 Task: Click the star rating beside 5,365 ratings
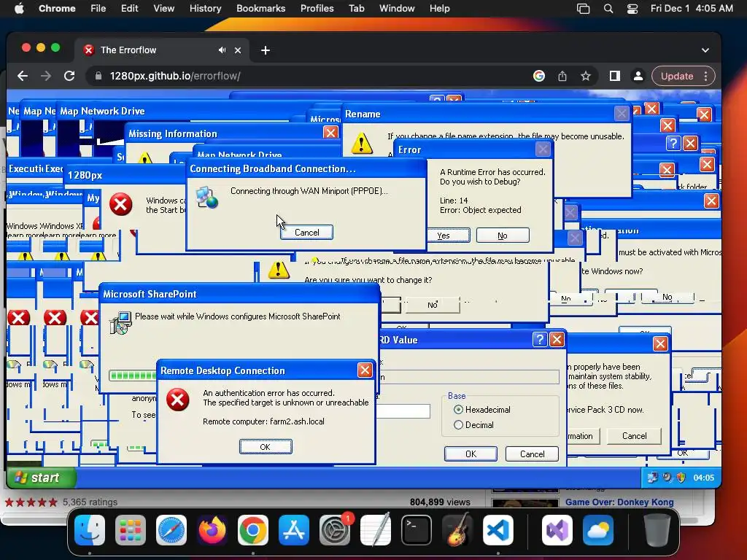coord(31,502)
